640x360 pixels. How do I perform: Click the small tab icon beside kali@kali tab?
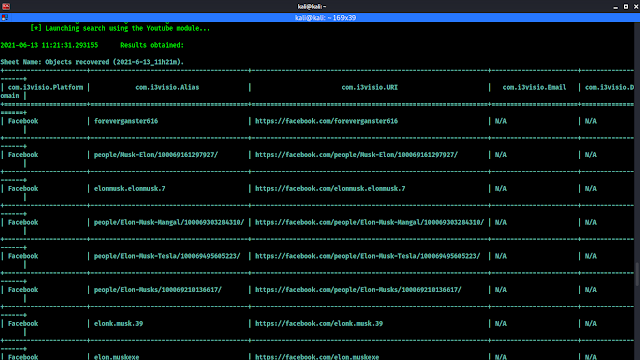tap(5, 18)
